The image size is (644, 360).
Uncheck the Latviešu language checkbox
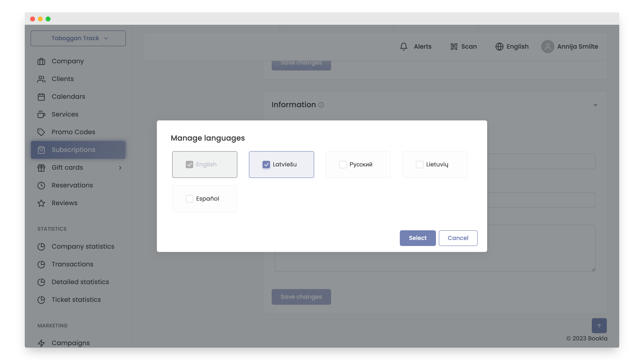coord(266,164)
